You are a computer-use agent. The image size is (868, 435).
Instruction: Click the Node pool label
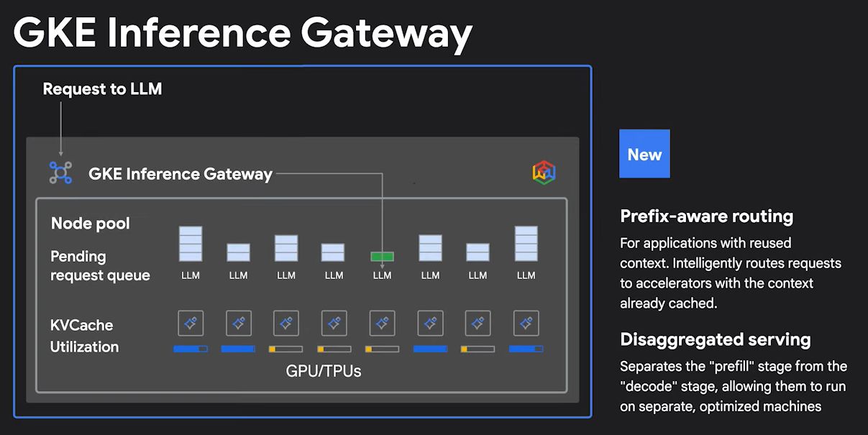pyautogui.click(x=91, y=224)
